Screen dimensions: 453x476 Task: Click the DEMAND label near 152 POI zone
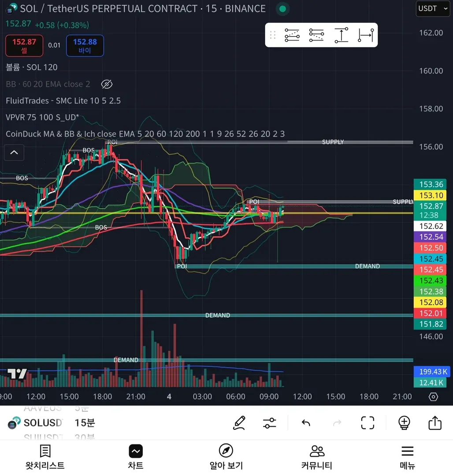367,266
